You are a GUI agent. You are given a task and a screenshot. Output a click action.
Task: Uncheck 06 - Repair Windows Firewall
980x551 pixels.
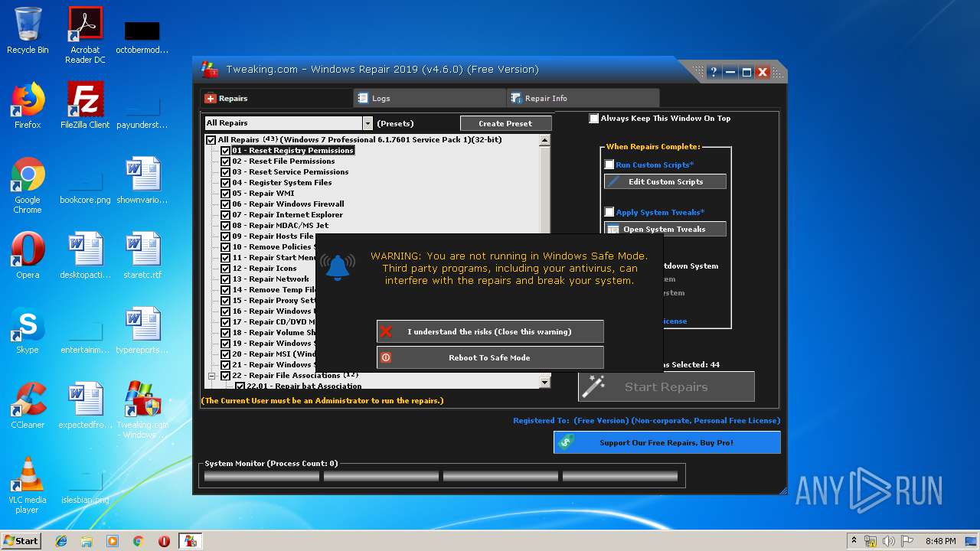pos(225,204)
